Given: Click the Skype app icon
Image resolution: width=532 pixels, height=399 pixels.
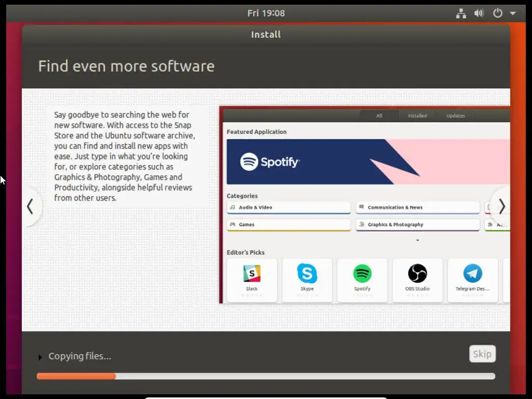Looking at the screenshot, I should tap(307, 273).
